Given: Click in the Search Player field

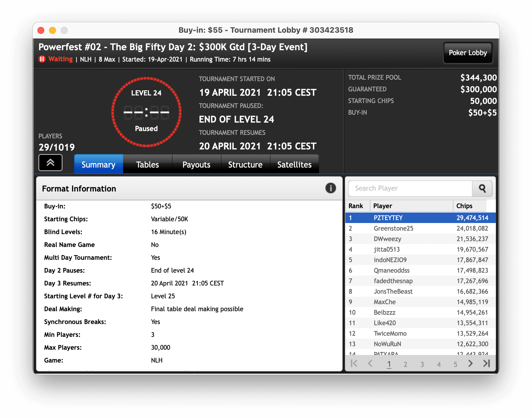Looking at the screenshot, I should point(410,189).
